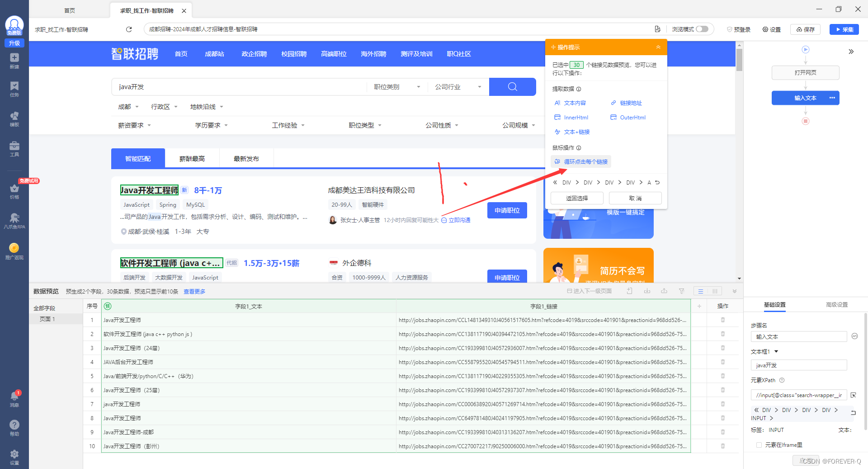Click the filter funnel icon in data preview

(x=681, y=291)
